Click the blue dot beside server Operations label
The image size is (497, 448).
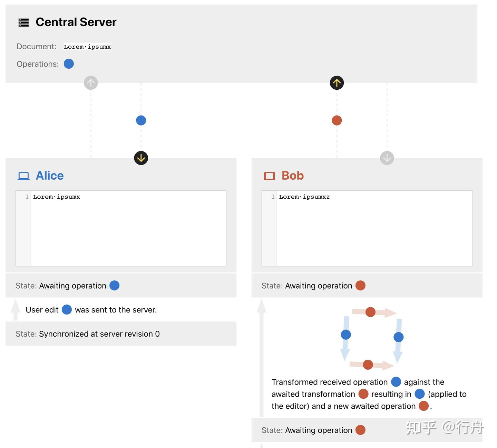pos(69,64)
